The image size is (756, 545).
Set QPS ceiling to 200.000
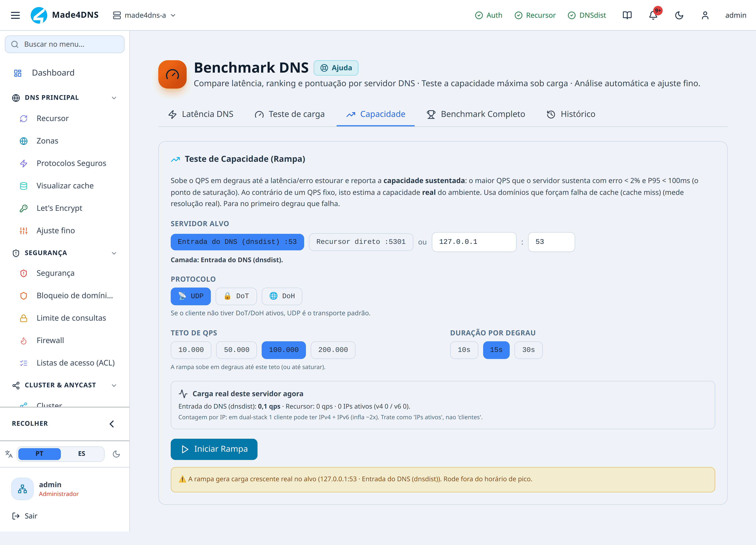333,350
